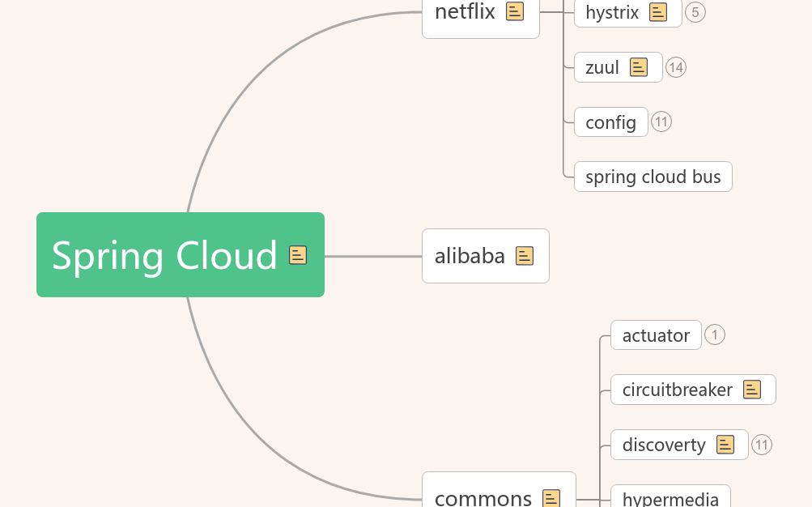Screen dimensions: 812x507
Task: Click the actuator topic
Action: 656,334
